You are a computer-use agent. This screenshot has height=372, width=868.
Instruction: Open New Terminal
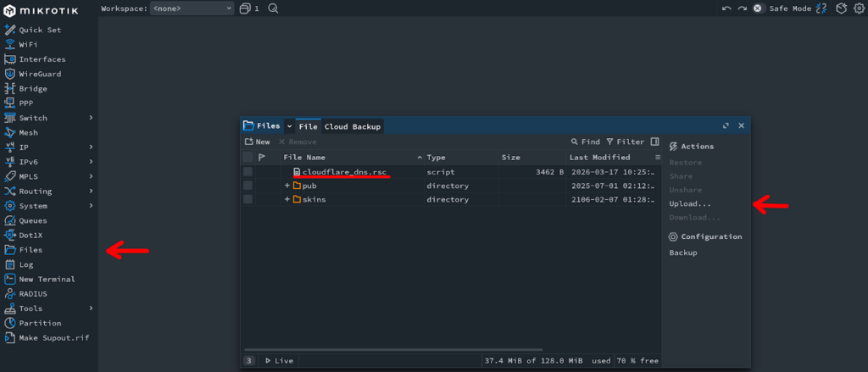coord(47,279)
